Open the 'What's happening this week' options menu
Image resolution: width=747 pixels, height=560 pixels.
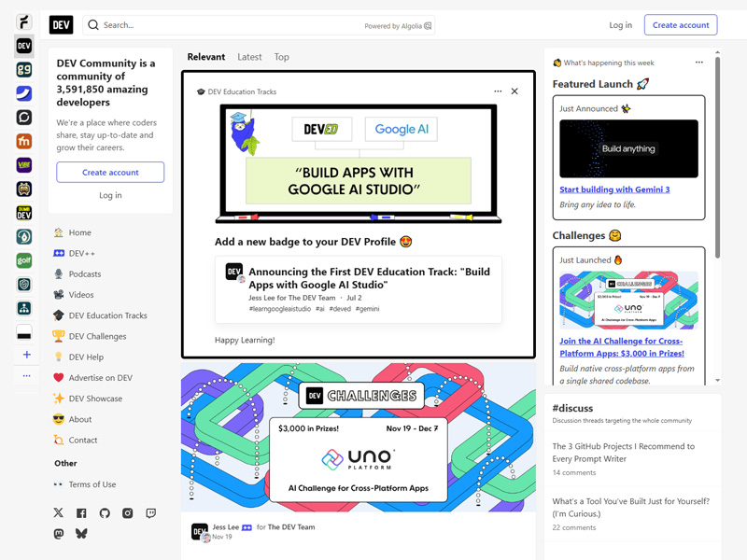point(698,63)
